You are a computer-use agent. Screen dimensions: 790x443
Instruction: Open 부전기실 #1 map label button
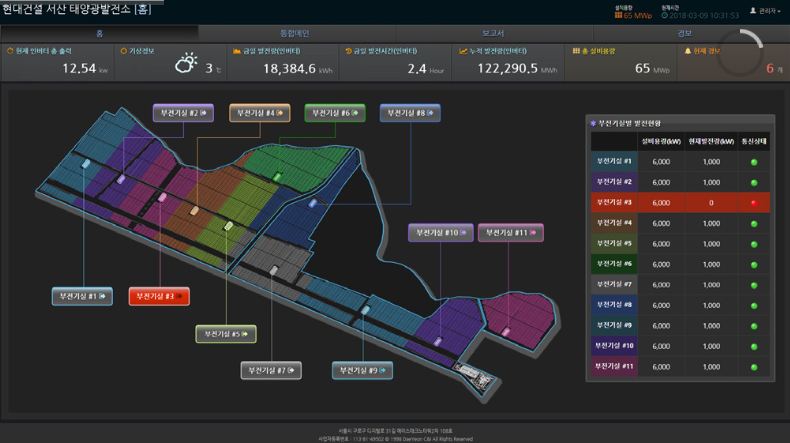tap(82, 296)
